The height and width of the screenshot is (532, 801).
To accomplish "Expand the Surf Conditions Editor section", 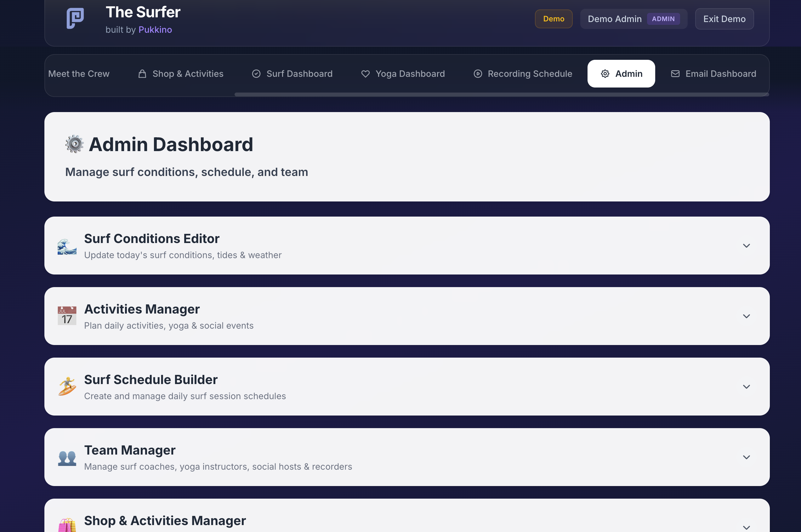I will tap(747, 245).
